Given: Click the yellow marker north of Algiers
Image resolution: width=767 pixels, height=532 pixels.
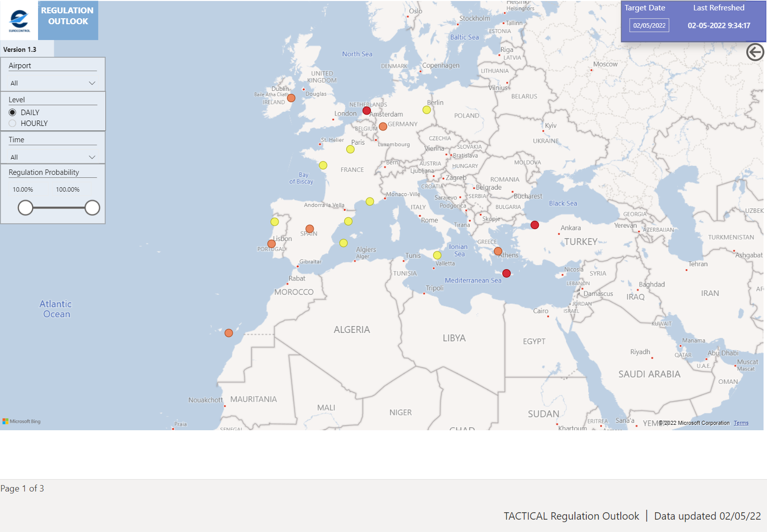Looking at the screenshot, I should (x=344, y=243).
